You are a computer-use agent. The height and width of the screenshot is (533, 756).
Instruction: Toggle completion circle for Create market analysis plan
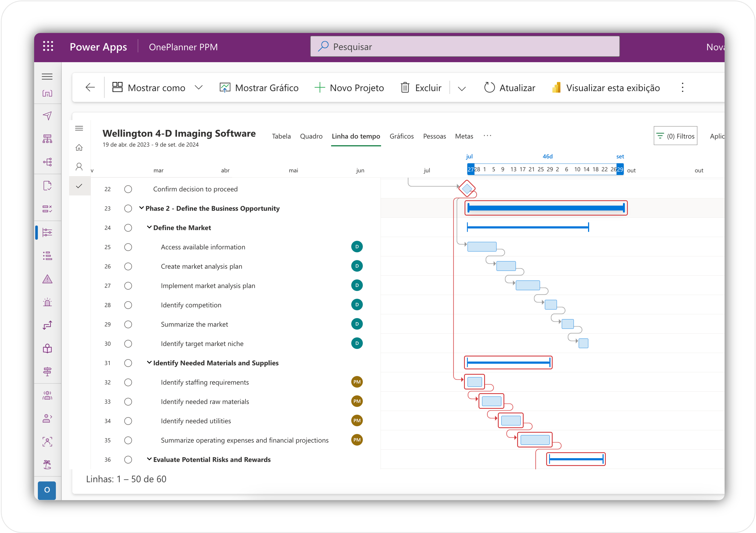coord(128,266)
